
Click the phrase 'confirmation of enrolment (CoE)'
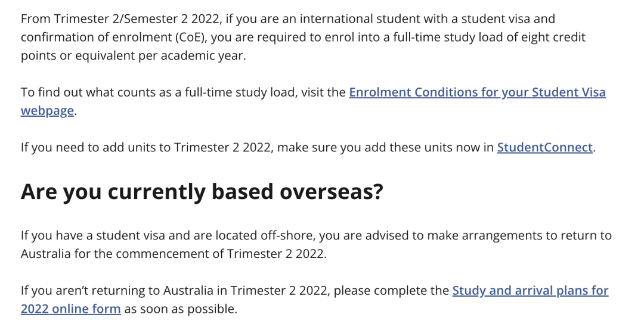[x=114, y=38]
